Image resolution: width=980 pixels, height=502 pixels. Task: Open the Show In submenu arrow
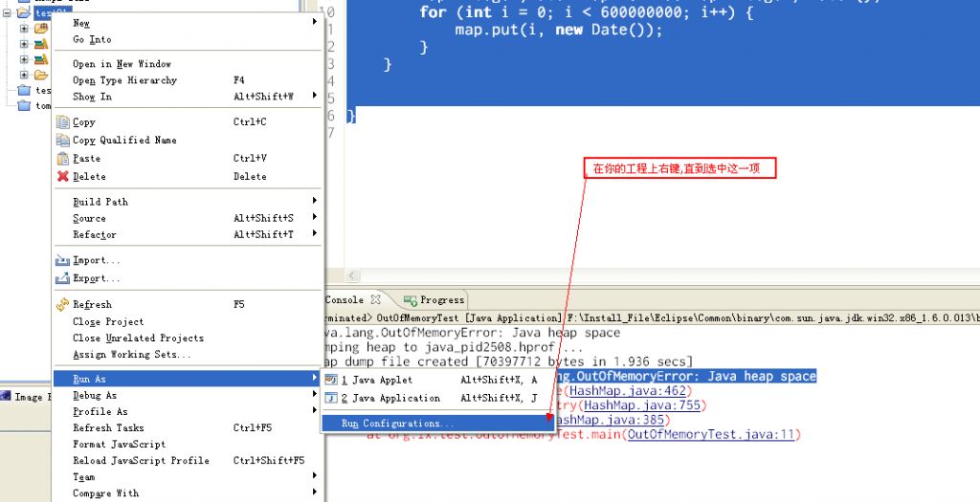314,97
